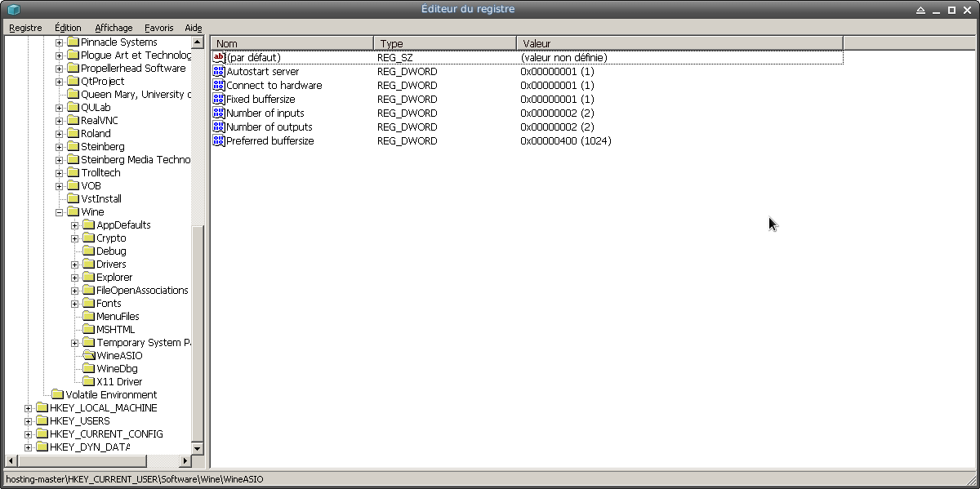Expand the Drivers subkey
This screenshot has height=489, width=980.
[x=75, y=265]
